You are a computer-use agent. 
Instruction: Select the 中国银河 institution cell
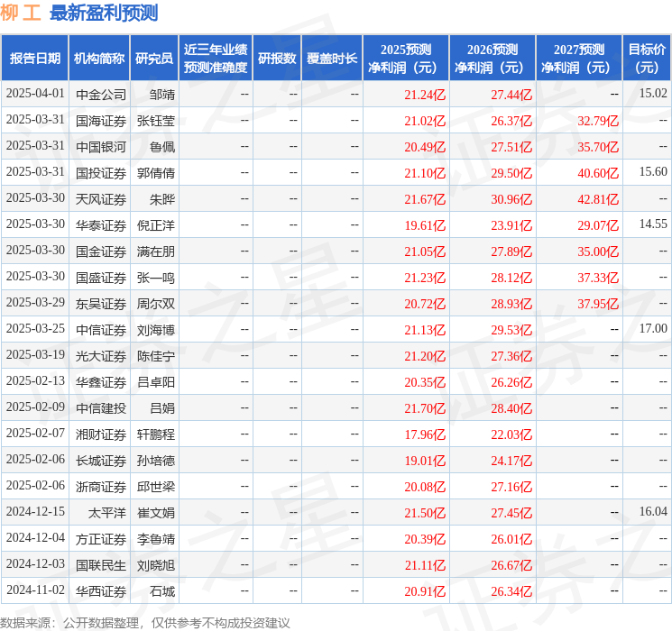101,147
